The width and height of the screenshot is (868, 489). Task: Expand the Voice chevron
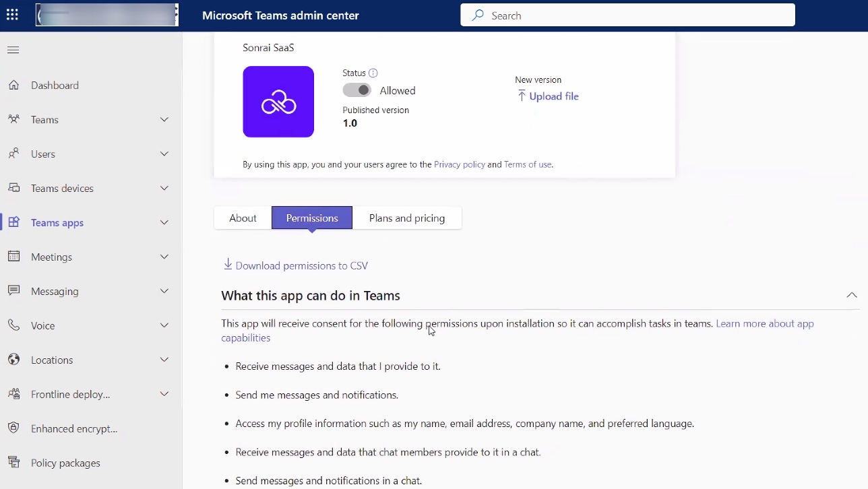(x=164, y=325)
